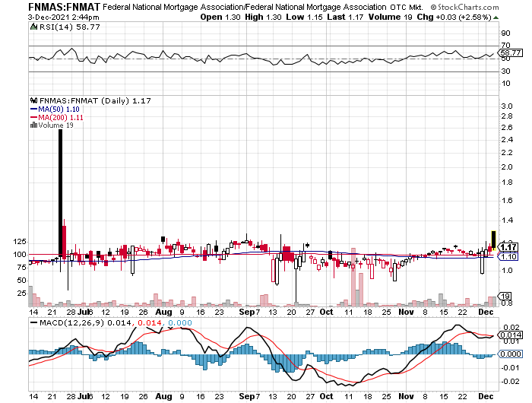Click the 125 volume scale label
Image resolution: width=532 pixels, height=403 pixels.
(20, 242)
